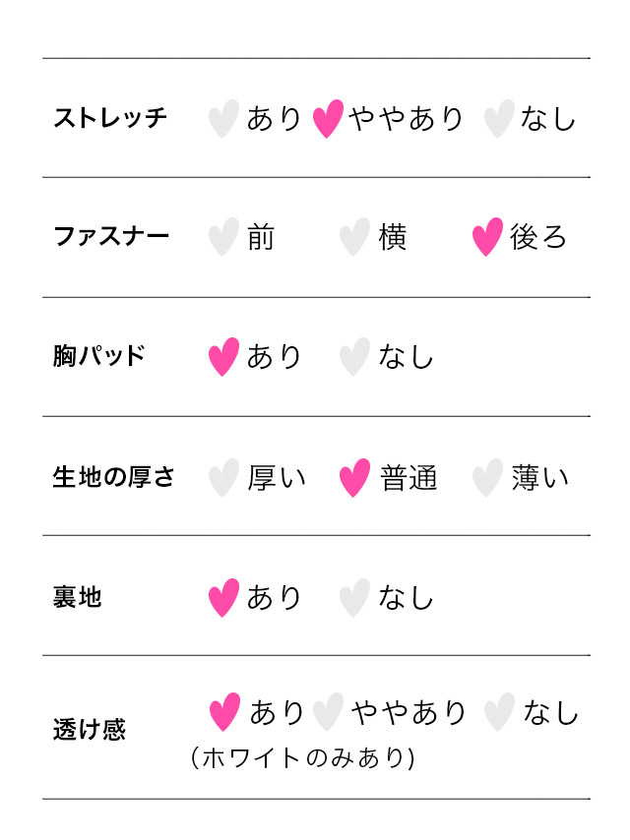Select the 透け感 なし gray heart

499,712
